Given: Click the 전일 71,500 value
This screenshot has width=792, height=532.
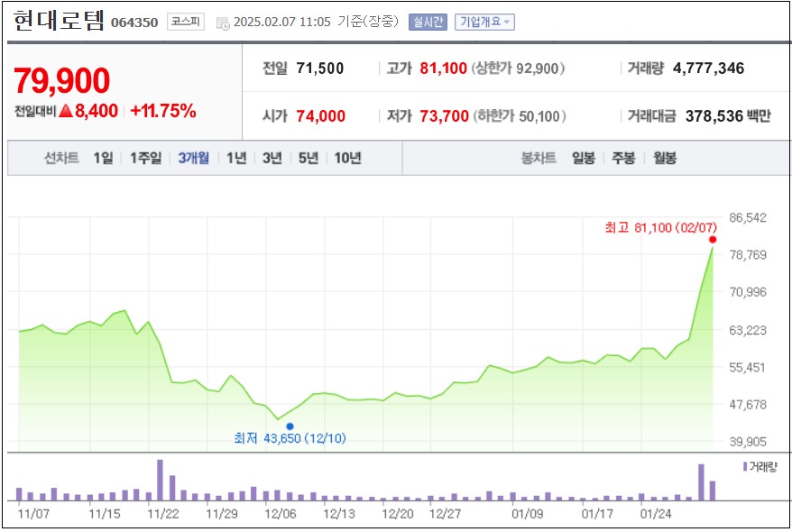Looking at the screenshot, I should 319,69.
